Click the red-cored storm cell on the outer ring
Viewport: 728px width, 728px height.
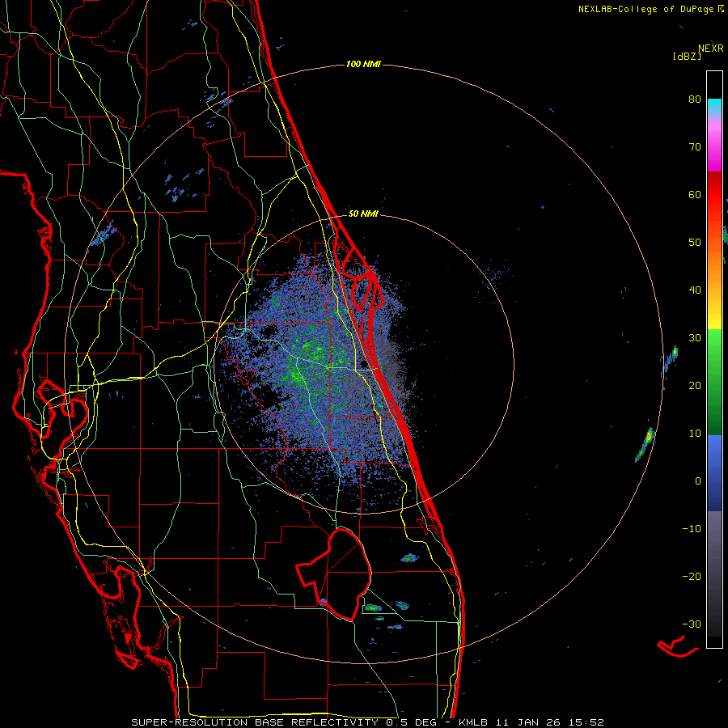coord(649,437)
